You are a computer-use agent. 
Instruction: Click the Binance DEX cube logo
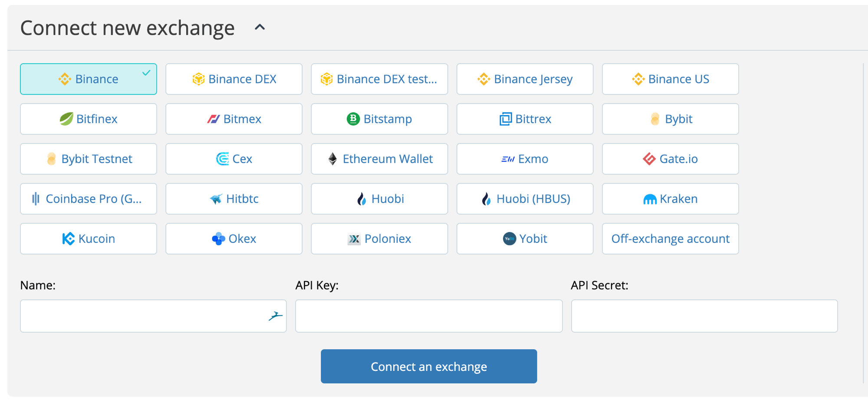[198, 79]
